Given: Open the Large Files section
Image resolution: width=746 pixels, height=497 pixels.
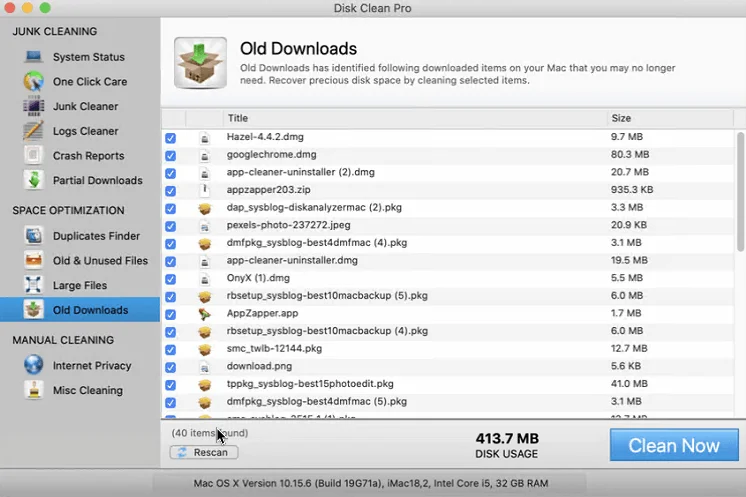Looking at the screenshot, I should pyautogui.click(x=80, y=285).
